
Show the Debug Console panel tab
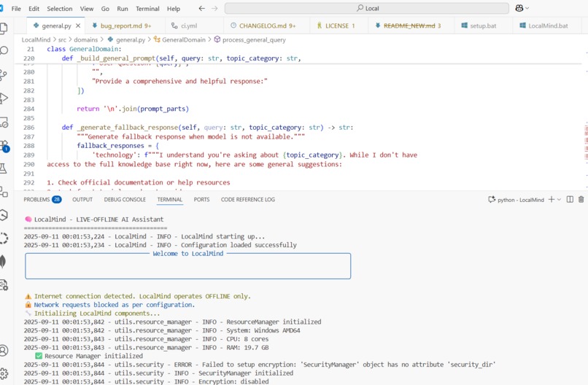pos(125,200)
